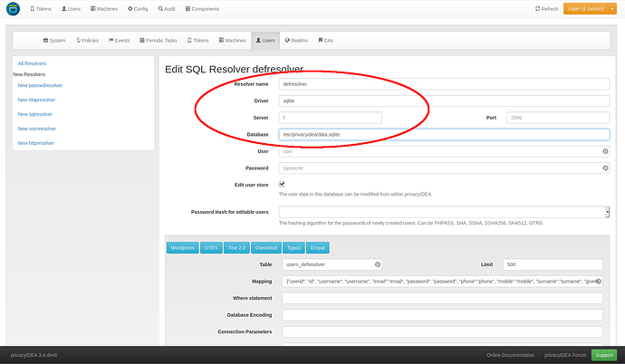Focus the Driver input field

click(x=444, y=101)
